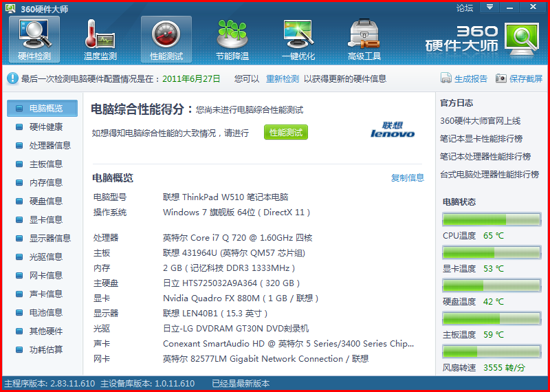The height and width of the screenshot is (392, 550).
Task: Click 已经是最新版本 in status bar
Action: pos(241,384)
